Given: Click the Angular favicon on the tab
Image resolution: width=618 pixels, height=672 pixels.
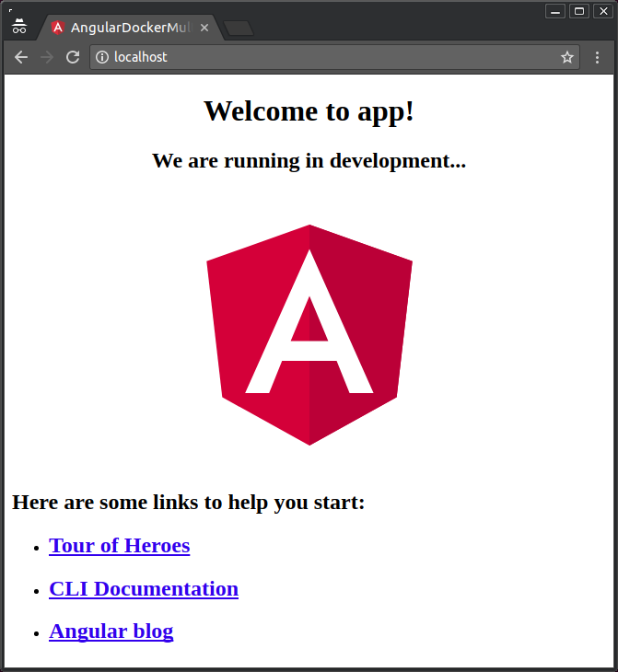Looking at the screenshot, I should click(57, 28).
